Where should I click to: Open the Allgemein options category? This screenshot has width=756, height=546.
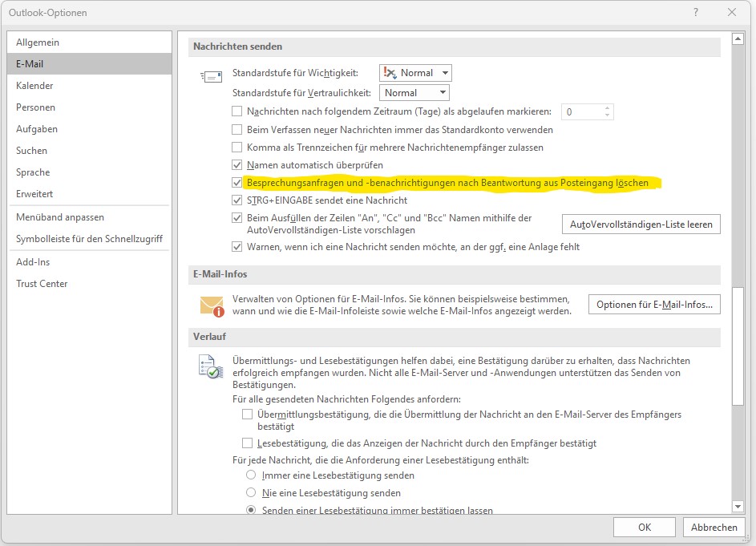click(x=89, y=42)
